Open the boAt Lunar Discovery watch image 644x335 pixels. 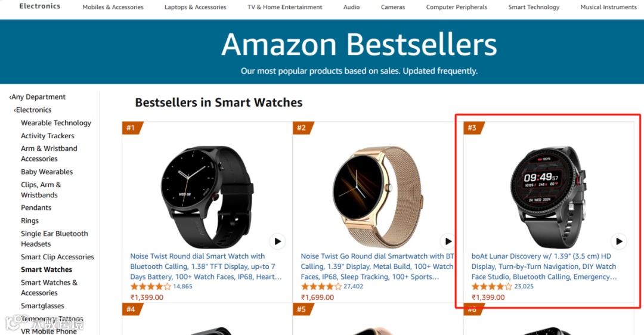coord(547,196)
